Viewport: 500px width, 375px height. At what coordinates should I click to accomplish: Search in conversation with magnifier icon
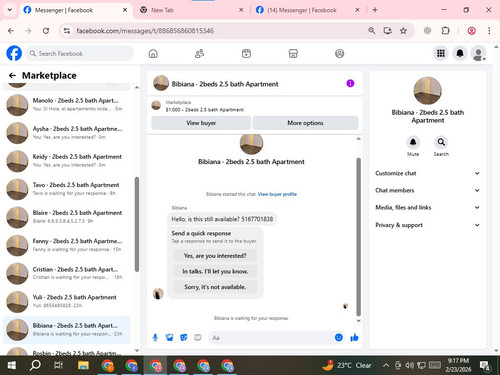(441, 142)
